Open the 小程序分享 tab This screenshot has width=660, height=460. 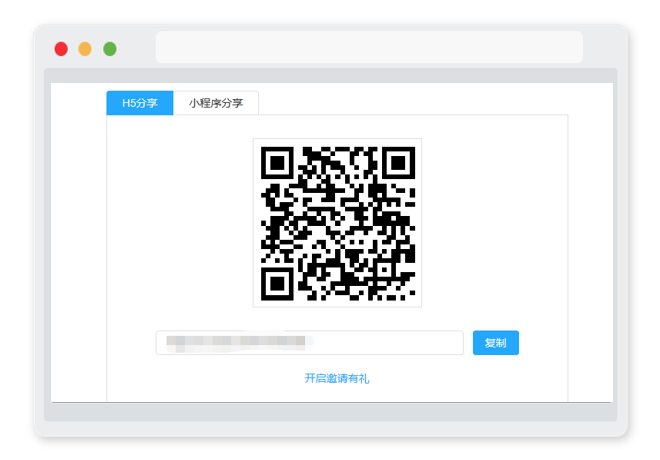(216, 103)
